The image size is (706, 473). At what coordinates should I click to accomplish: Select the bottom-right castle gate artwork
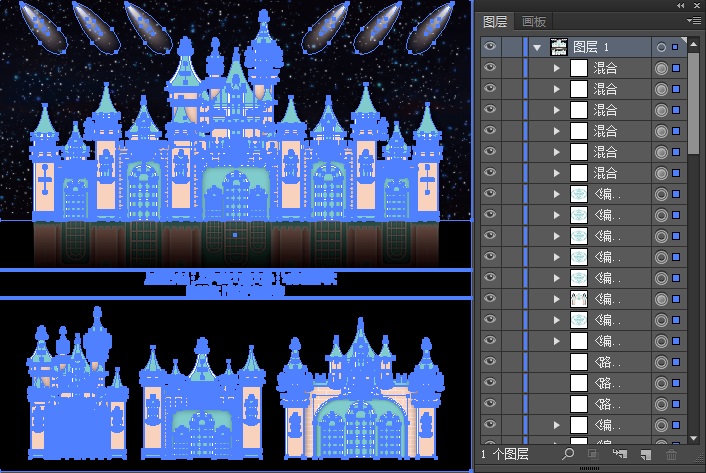360,388
